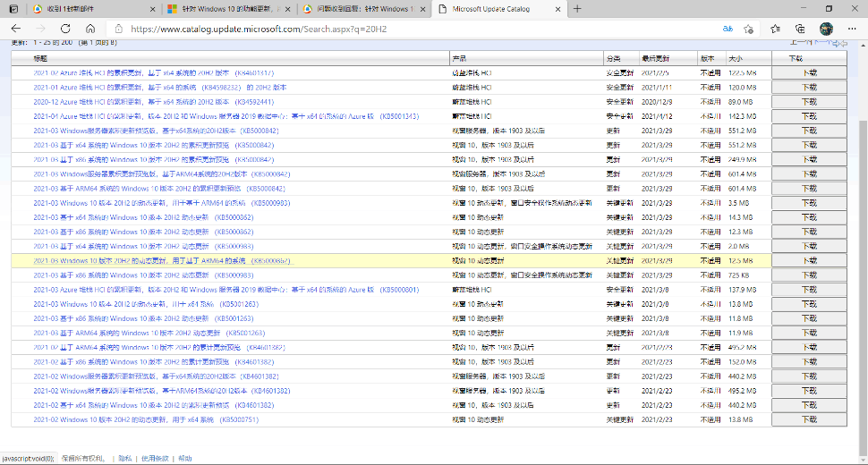Open the tab actions menu icon
868x465 pixels.
click(13, 9)
